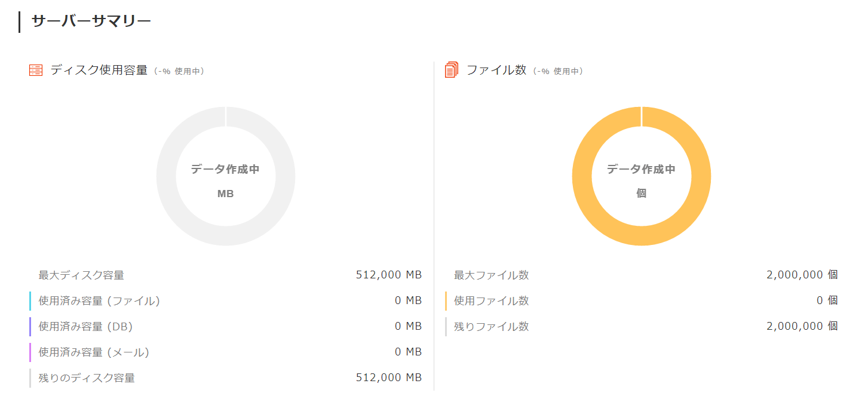Expand the サーバーサマリー section header
868x411 pixels.
pyautogui.click(x=90, y=19)
